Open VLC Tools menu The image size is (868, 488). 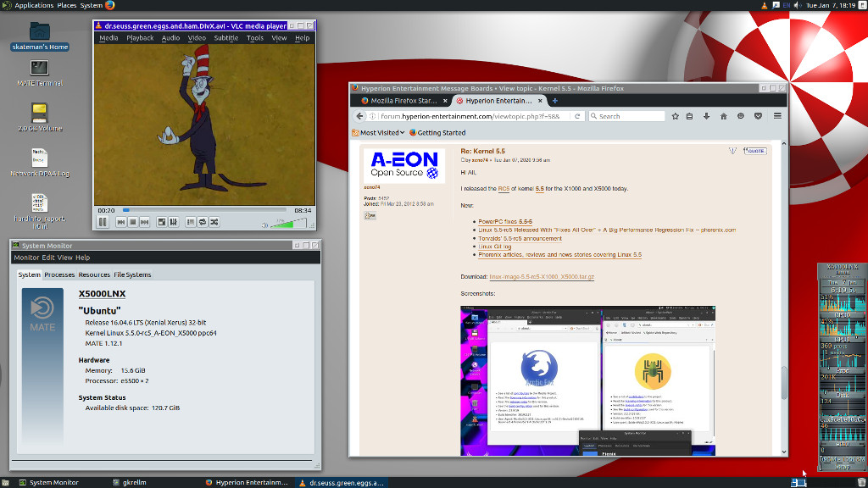255,37
